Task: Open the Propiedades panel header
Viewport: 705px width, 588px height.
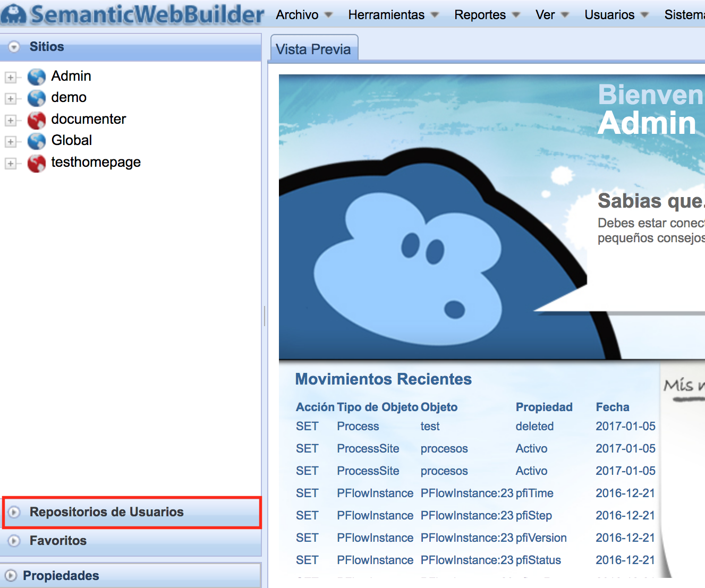Action: coord(131,576)
